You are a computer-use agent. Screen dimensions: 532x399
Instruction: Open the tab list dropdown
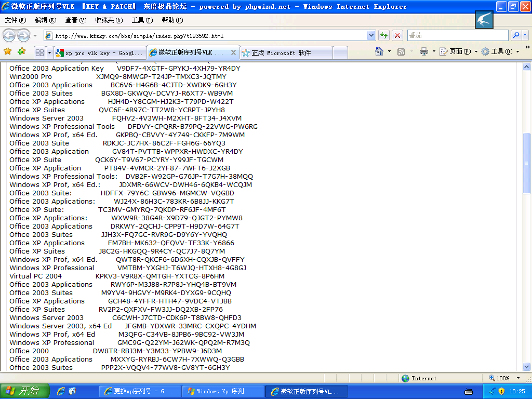[49, 52]
